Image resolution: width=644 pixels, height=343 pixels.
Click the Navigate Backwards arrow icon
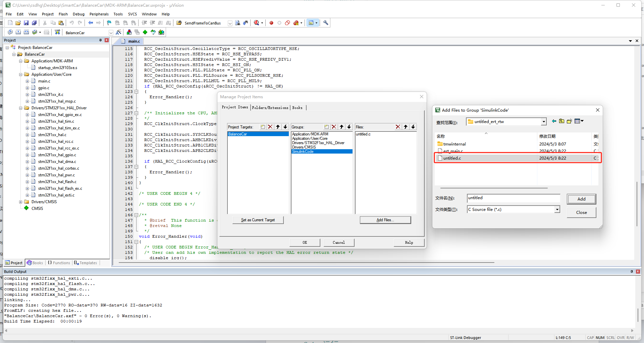tap(91, 23)
